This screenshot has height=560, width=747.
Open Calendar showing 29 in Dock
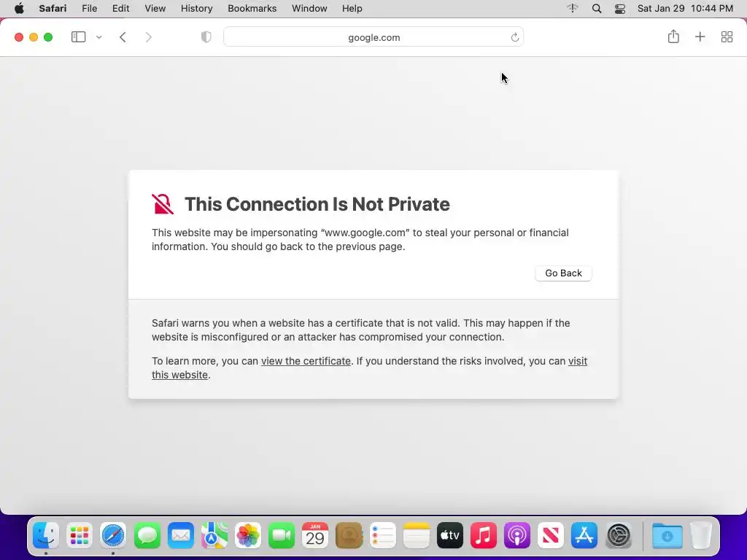tap(315, 535)
